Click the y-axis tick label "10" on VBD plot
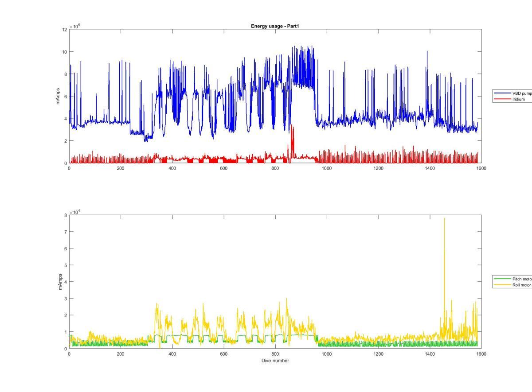The width and height of the screenshot is (532, 392). pos(65,52)
